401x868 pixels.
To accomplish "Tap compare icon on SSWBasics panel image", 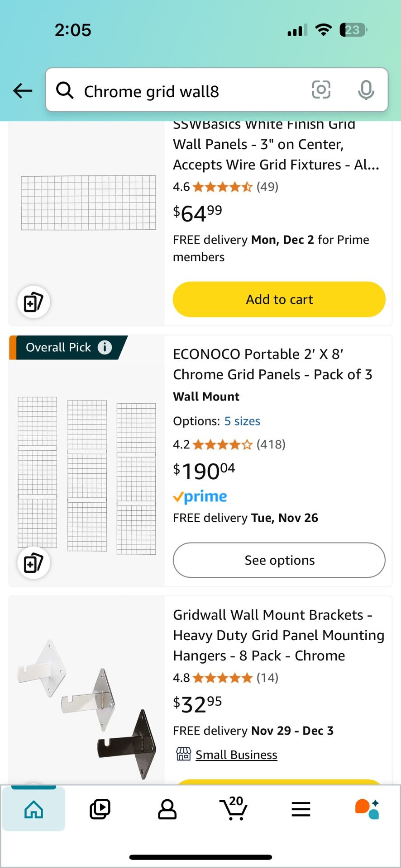I will coord(33,302).
